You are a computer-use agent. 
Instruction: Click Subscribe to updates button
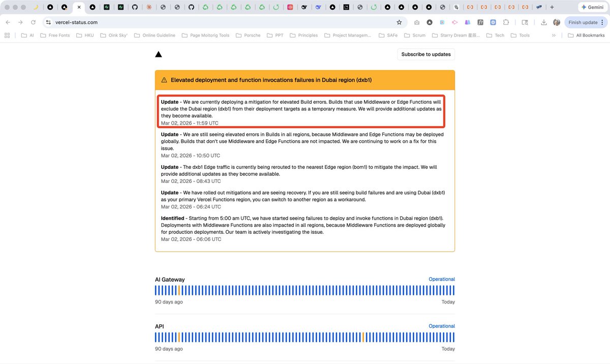(x=426, y=54)
